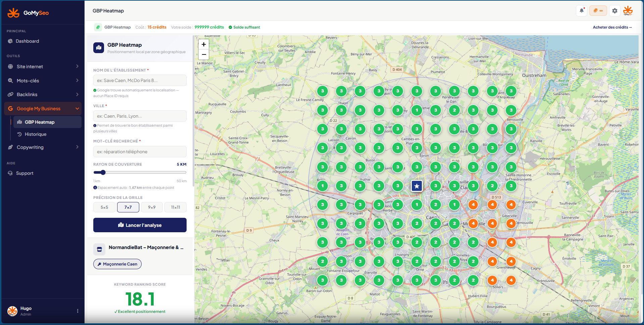Viewport: 644px width, 325px height.
Task: Focus the keyword search field
Action: click(x=140, y=152)
